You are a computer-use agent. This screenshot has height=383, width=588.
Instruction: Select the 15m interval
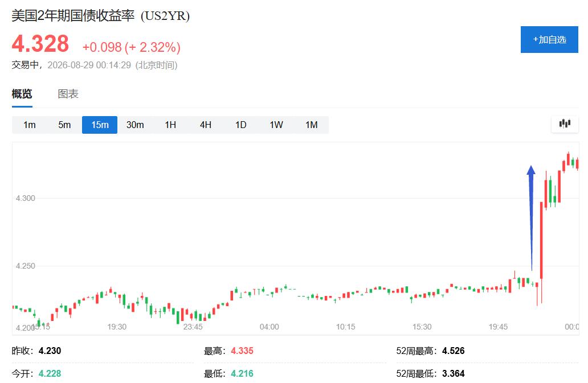point(100,125)
